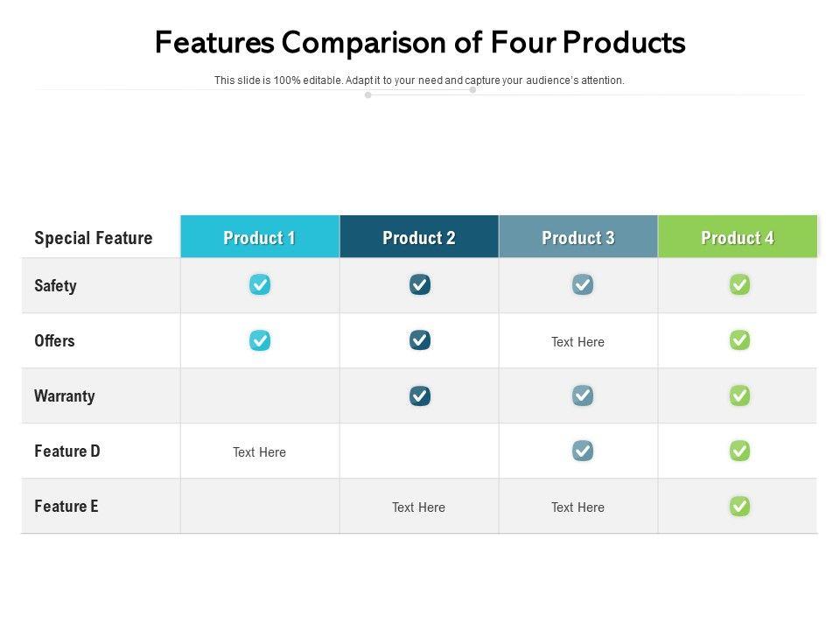840x630 pixels.
Task: Click the Safety checkmark under Product 1
Action: [x=260, y=284]
